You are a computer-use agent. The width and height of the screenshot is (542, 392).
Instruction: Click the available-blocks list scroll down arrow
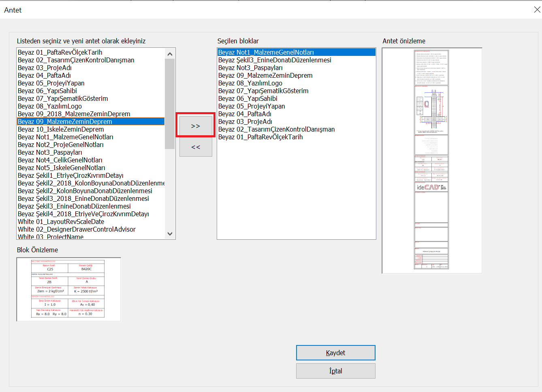170,234
